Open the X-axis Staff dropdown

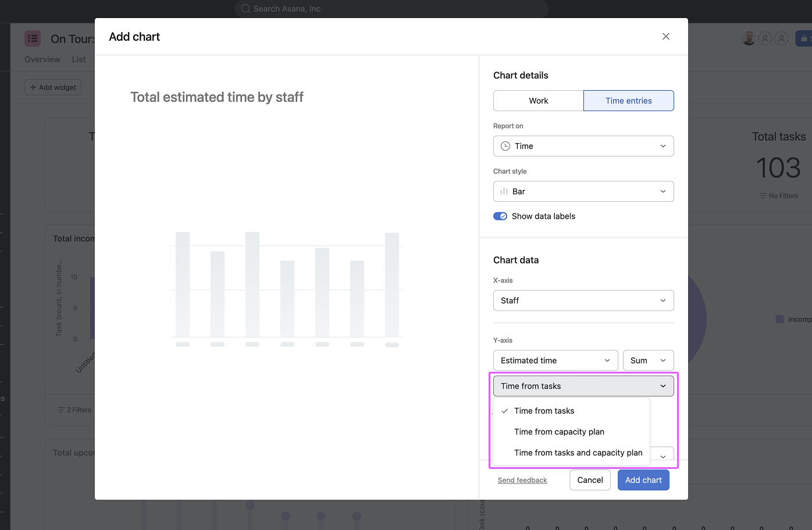click(583, 301)
